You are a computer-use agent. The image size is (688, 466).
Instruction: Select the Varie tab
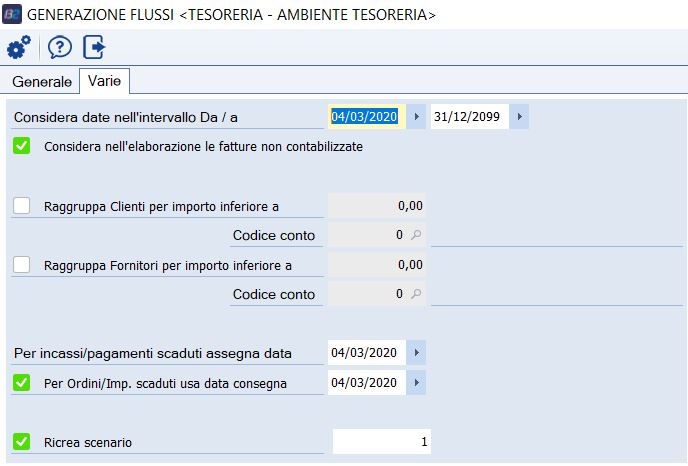click(104, 81)
